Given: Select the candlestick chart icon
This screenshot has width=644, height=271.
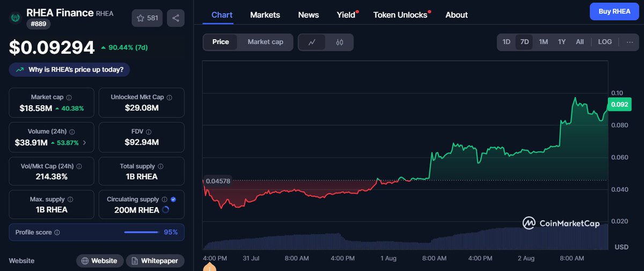Looking at the screenshot, I should click(339, 42).
